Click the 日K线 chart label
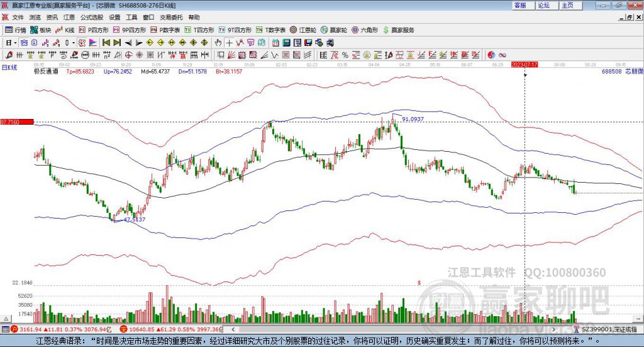 (9, 67)
